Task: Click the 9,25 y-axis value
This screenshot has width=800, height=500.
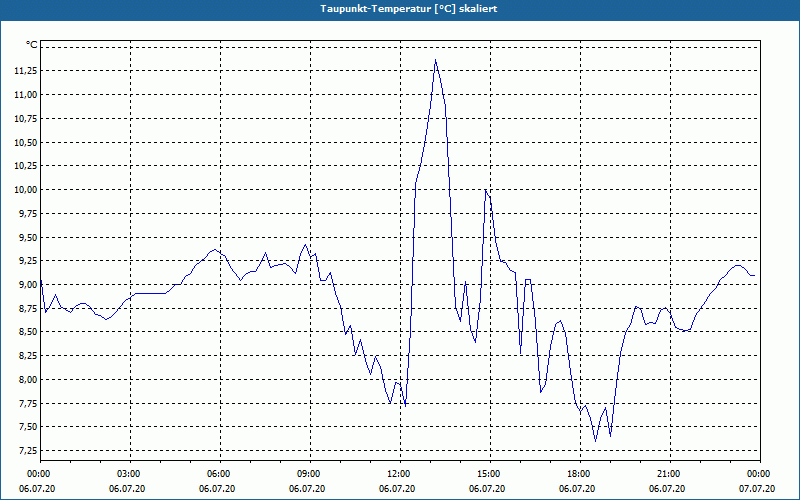Action: [x=28, y=261]
